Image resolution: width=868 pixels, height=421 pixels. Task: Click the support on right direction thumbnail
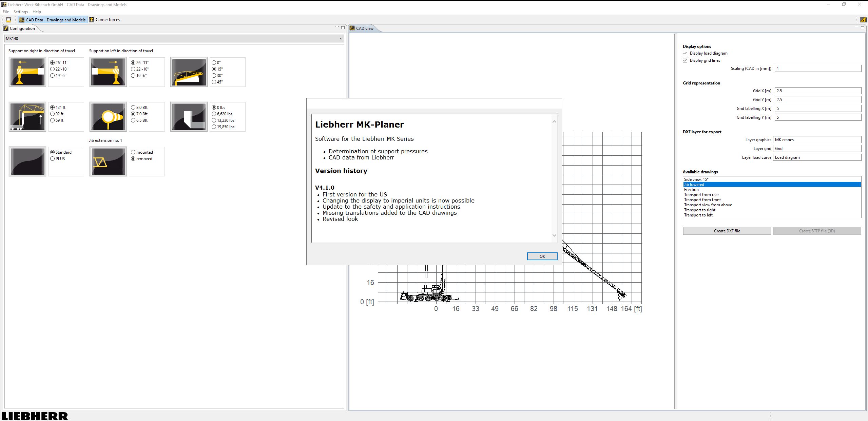(x=27, y=72)
